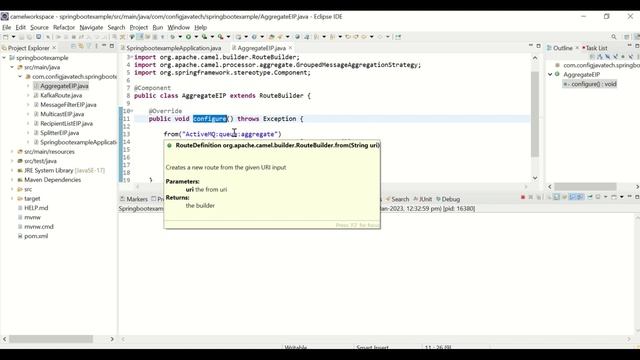Image resolution: width=640 pixels, height=360 pixels.
Task: Collapse the com.configjavatech.springbootexample package
Action: point(20,77)
